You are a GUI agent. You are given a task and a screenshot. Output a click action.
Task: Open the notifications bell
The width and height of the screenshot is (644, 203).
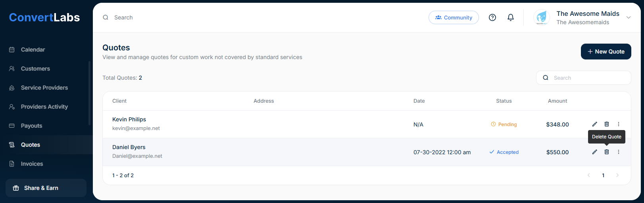[x=511, y=17]
